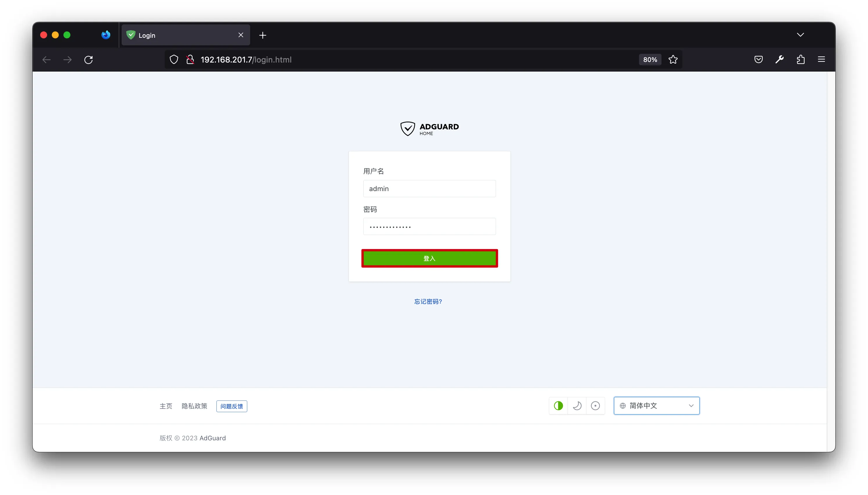Click the 用户名 label text
Screen dimensions: 868x495
pos(373,171)
